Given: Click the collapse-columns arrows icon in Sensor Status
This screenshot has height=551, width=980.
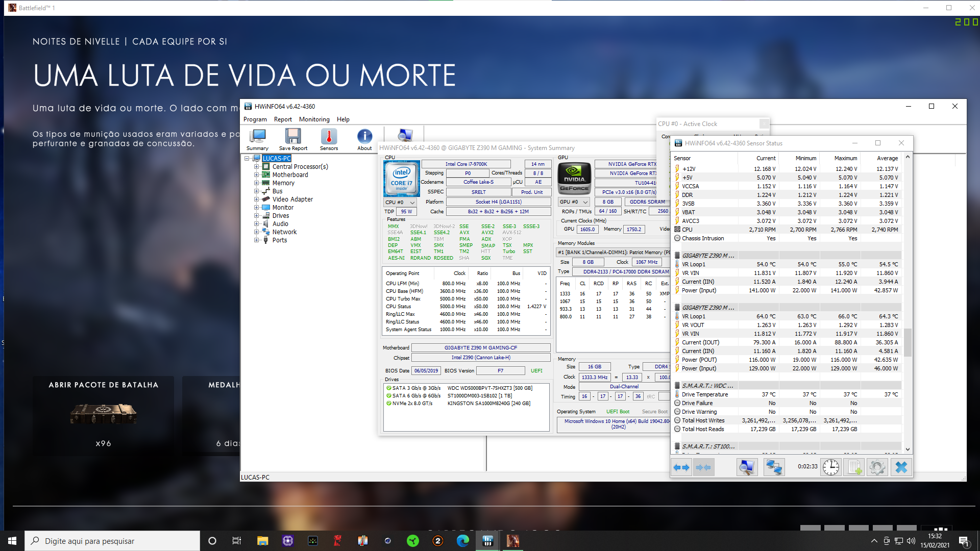Looking at the screenshot, I should [x=703, y=467].
